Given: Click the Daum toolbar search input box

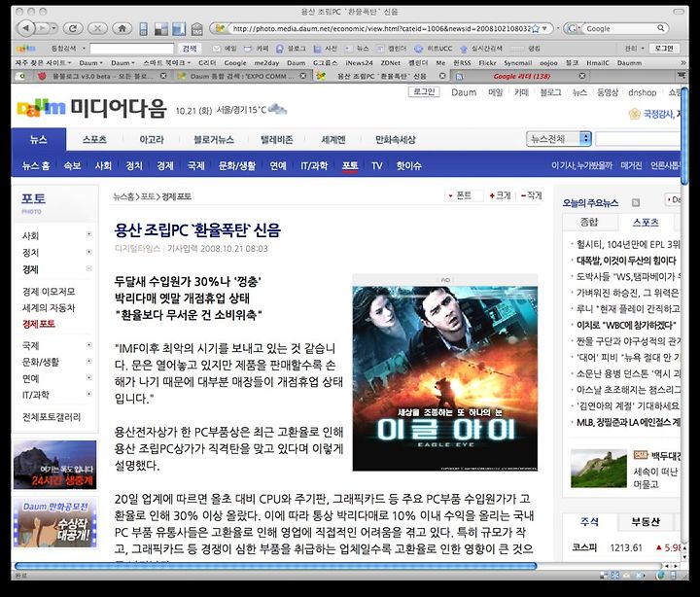Looking at the screenshot, I should (x=131, y=49).
